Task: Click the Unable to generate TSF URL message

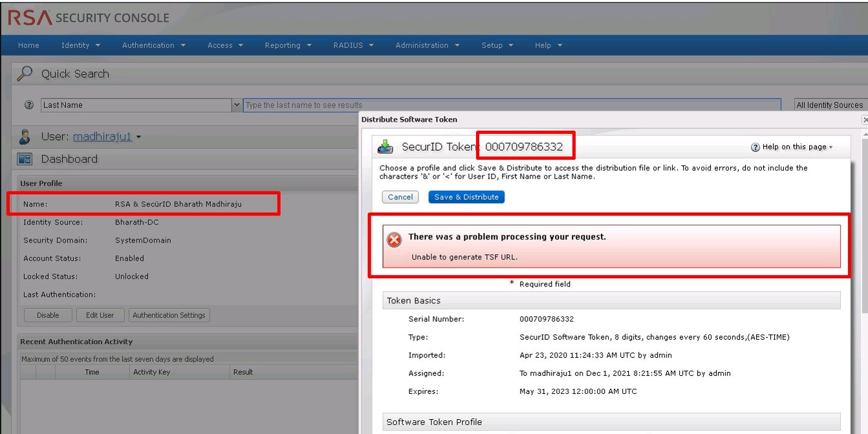Action: pyautogui.click(x=464, y=257)
